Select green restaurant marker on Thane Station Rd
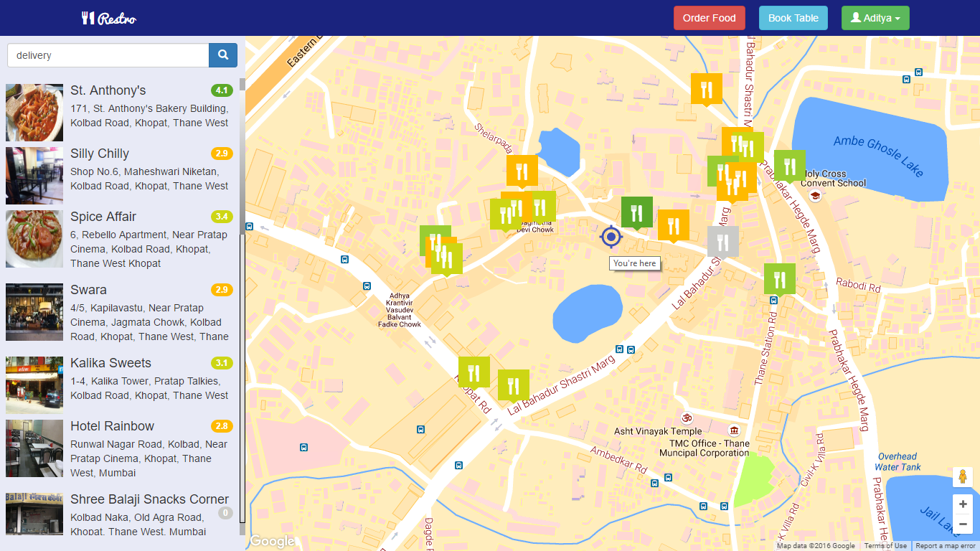Viewport: 980px width, 551px height. 780,279
